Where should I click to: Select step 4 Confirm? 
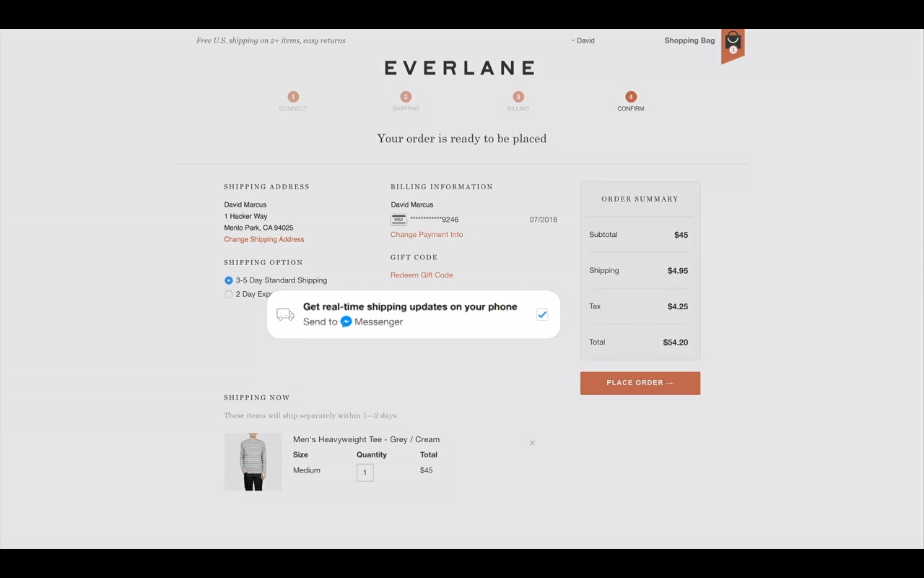tap(631, 100)
